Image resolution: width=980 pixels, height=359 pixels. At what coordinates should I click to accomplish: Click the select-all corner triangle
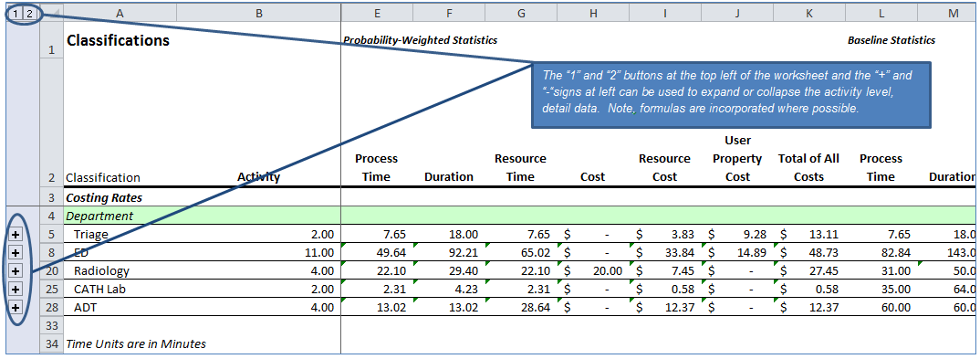click(51, 13)
